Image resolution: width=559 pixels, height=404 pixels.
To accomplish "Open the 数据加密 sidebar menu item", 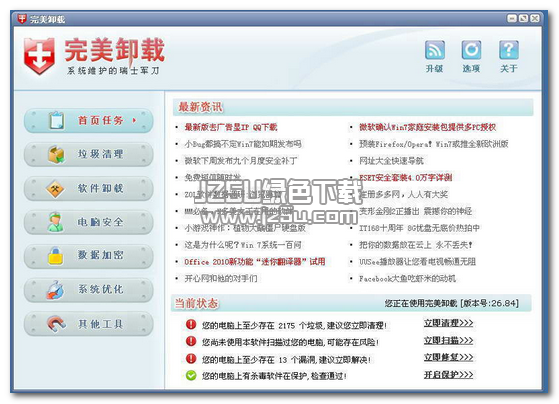I will 88,255.
